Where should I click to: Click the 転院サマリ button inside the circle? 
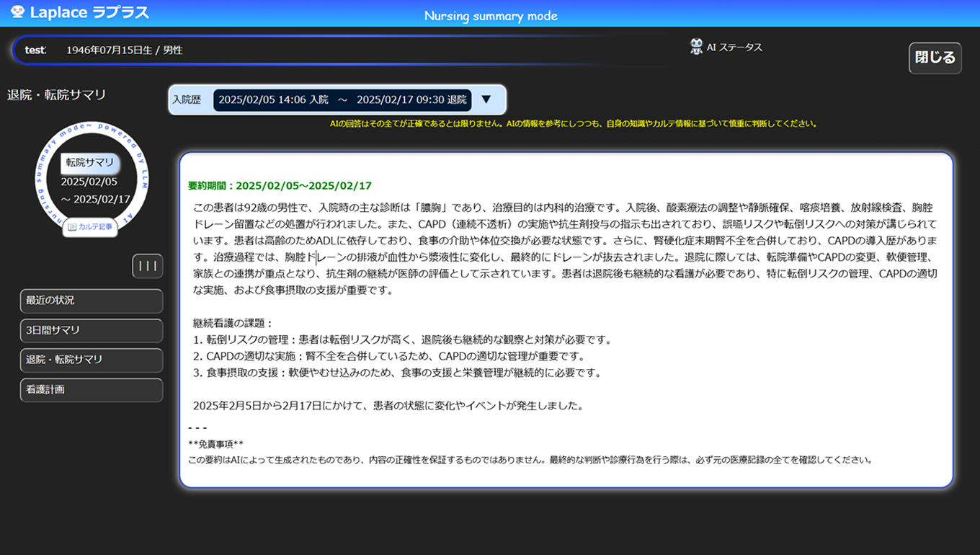click(90, 163)
